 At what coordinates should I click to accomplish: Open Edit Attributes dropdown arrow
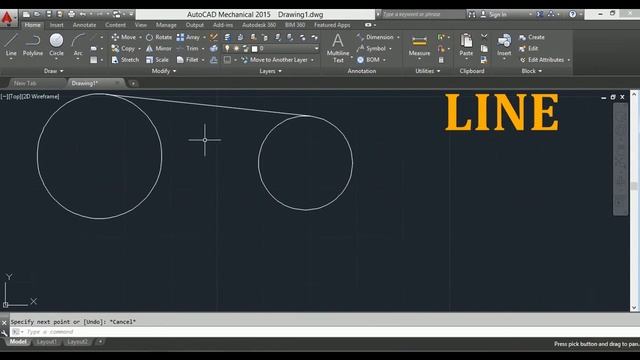[569, 60]
